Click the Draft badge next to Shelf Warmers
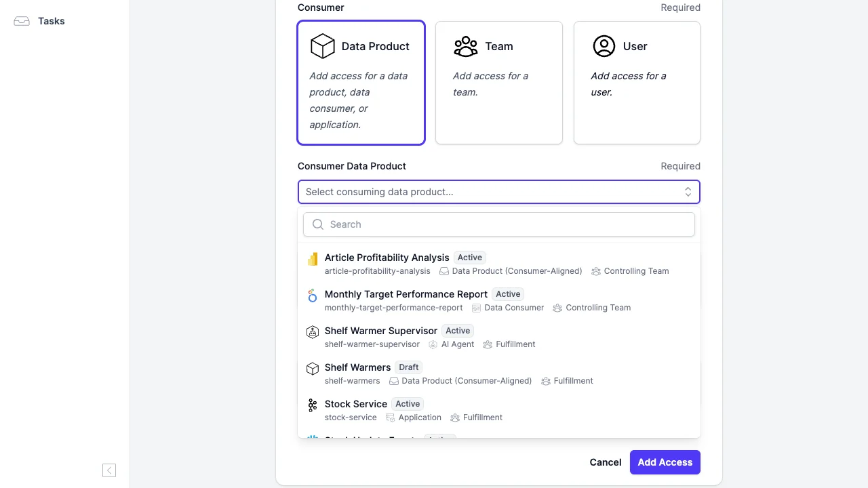 click(409, 367)
